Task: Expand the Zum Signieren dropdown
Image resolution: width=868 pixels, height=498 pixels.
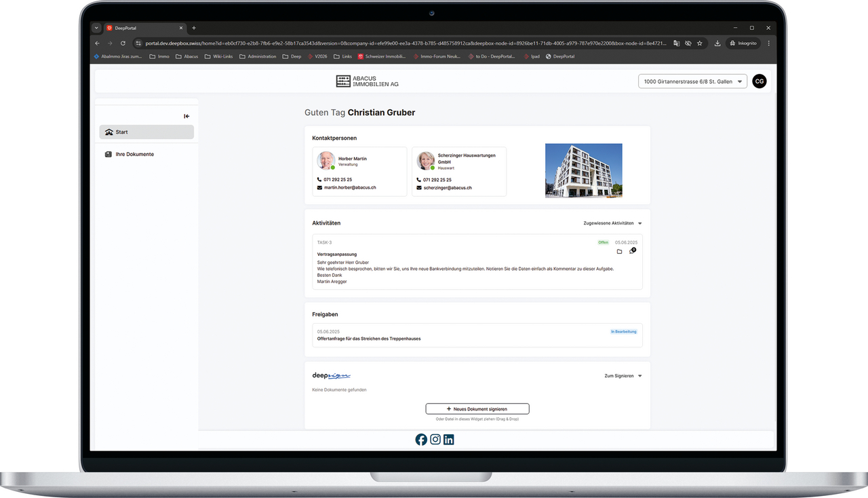Action: (x=623, y=376)
